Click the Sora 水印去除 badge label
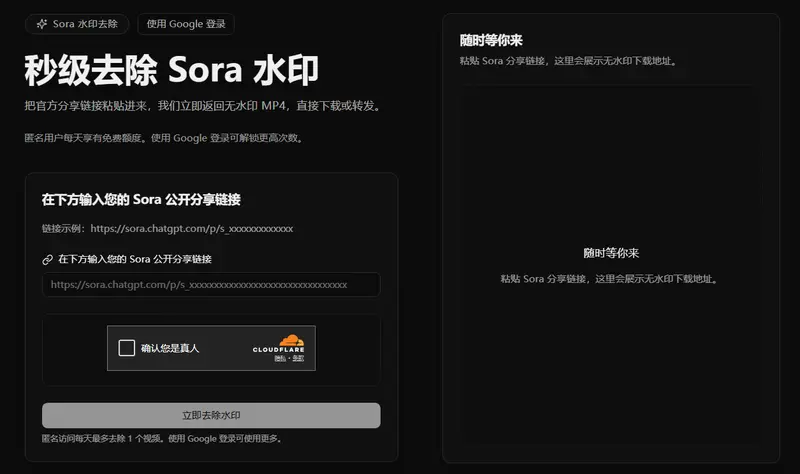 85,24
